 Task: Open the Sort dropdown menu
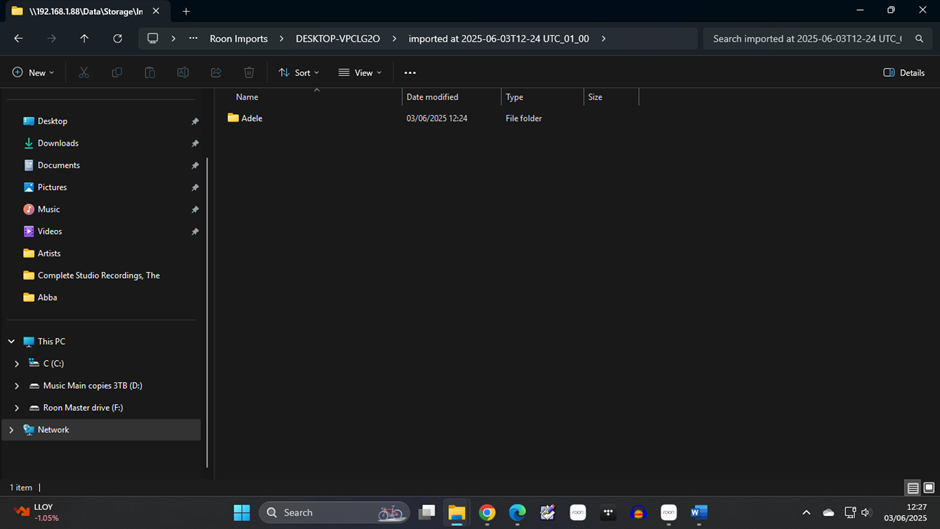pos(299,73)
